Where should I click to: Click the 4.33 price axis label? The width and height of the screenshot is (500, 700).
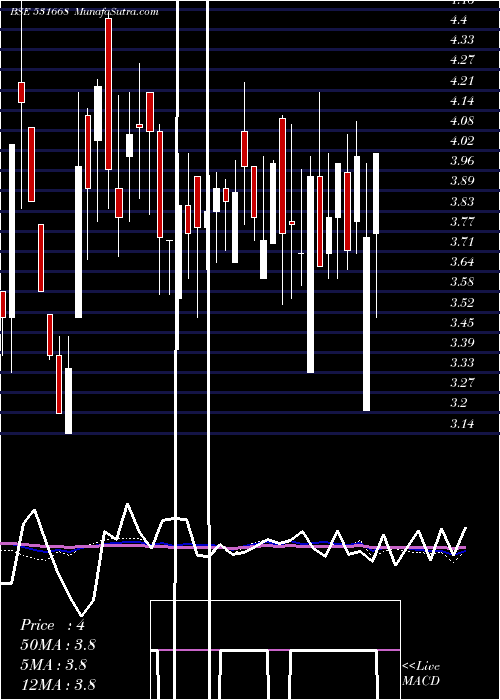pos(462,40)
